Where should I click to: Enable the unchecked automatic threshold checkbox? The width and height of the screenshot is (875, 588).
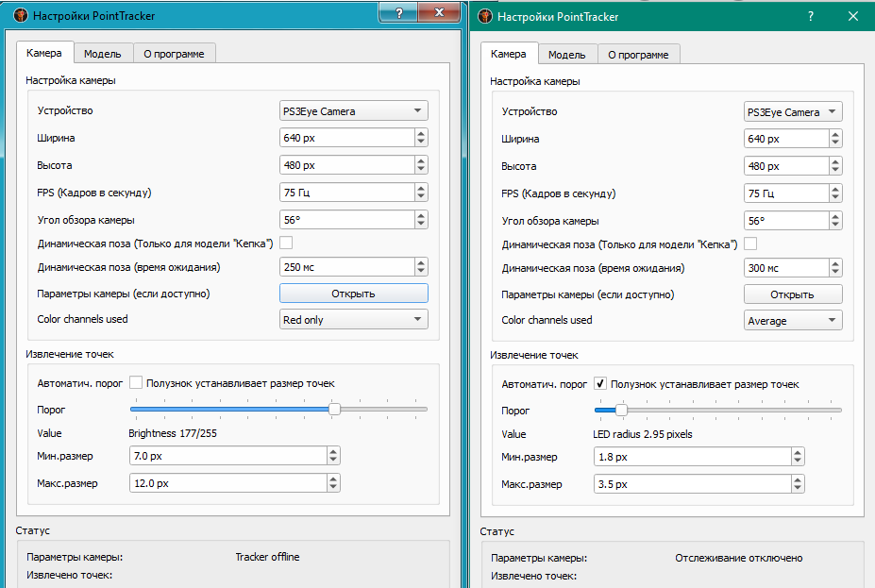136,383
